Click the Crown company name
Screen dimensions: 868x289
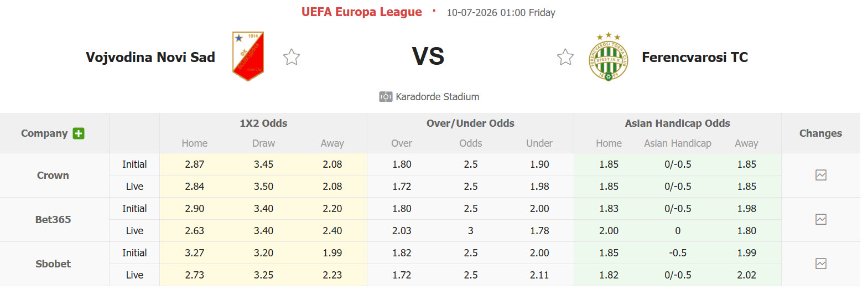pos(53,176)
